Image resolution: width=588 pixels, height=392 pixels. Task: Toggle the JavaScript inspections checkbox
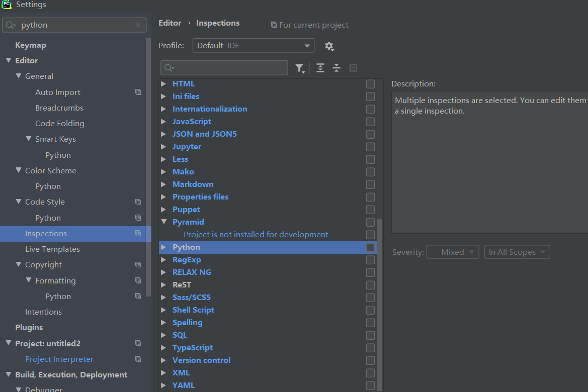[370, 122]
